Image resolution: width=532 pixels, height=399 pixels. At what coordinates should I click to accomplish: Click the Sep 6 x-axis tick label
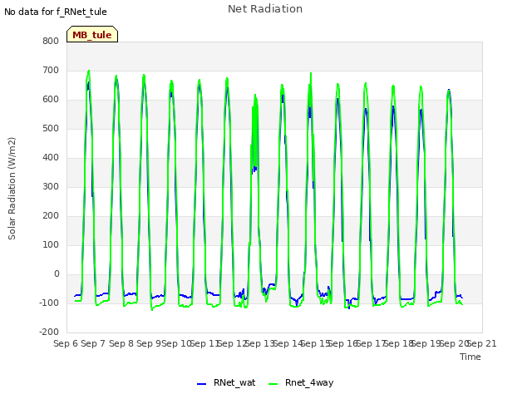coord(66,343)
